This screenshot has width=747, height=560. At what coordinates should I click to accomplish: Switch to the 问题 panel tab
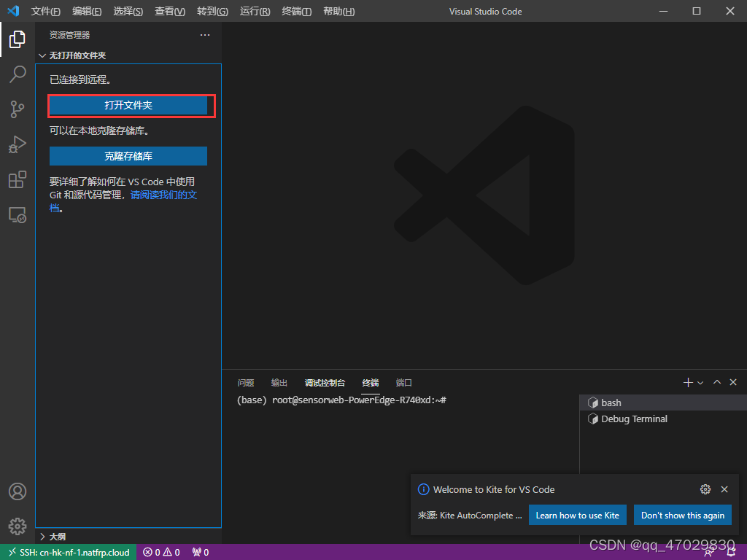coord(246,382)
